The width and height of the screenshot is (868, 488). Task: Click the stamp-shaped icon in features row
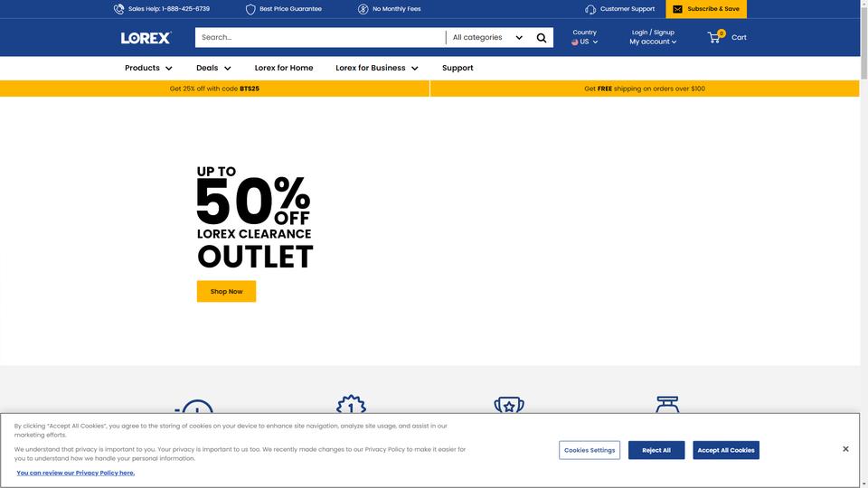667,405
